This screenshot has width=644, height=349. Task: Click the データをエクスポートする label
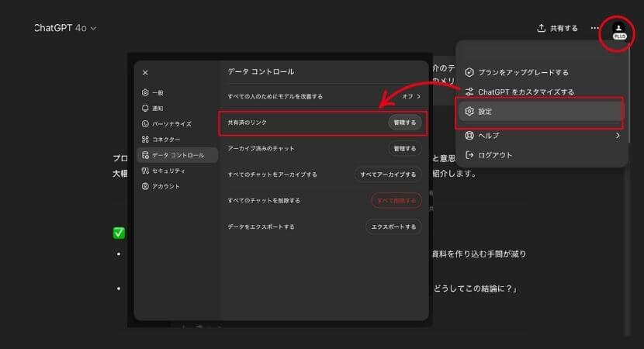261,226
